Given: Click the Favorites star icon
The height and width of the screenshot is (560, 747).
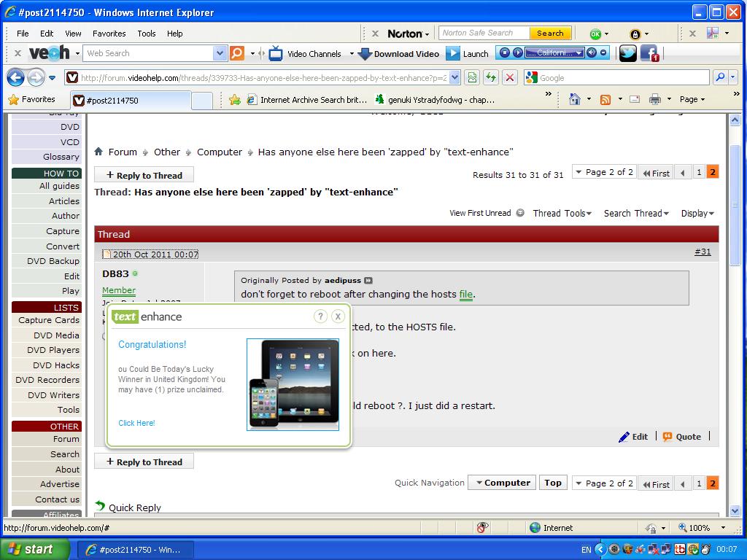Looking at the screenshot, I should [13, 99].
